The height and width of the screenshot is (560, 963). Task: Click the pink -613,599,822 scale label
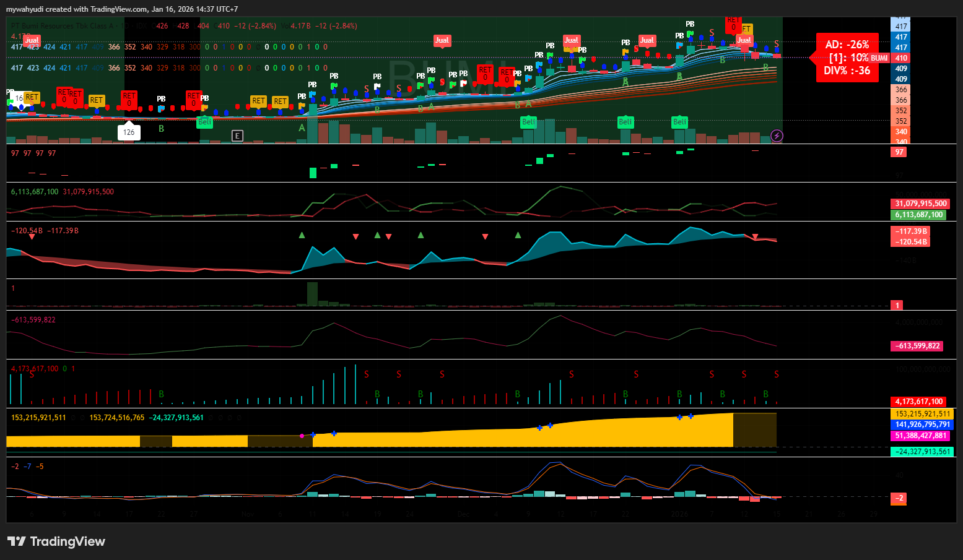point(917,346)
